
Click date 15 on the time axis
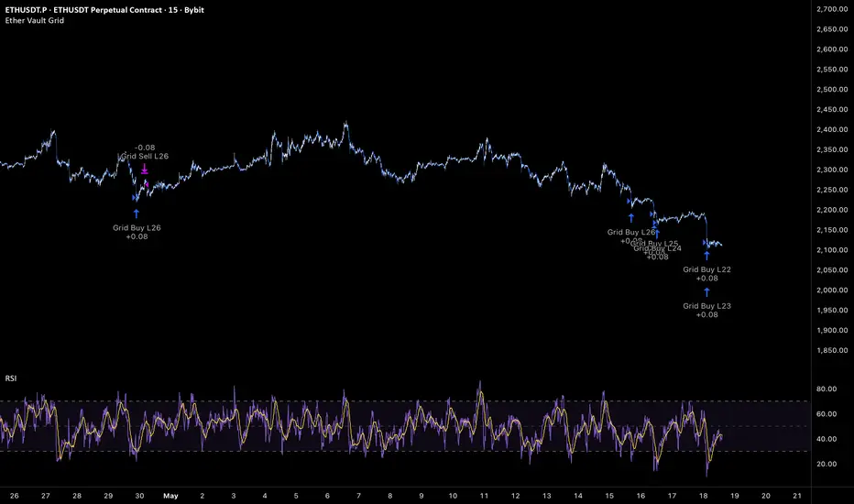tap(609, 496)
